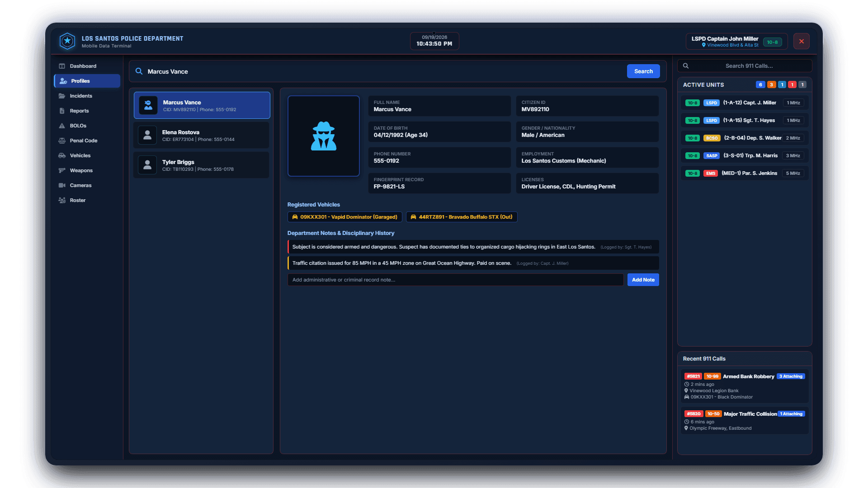Click the Profiles user icon
The height and width of the screenshot is (488, 868).
(63, 81)
